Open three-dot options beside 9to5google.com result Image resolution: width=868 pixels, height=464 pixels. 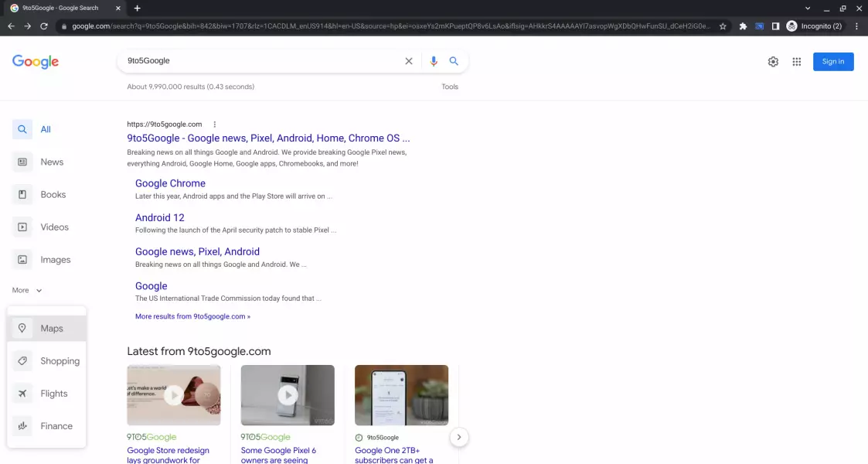click(215, 125)
